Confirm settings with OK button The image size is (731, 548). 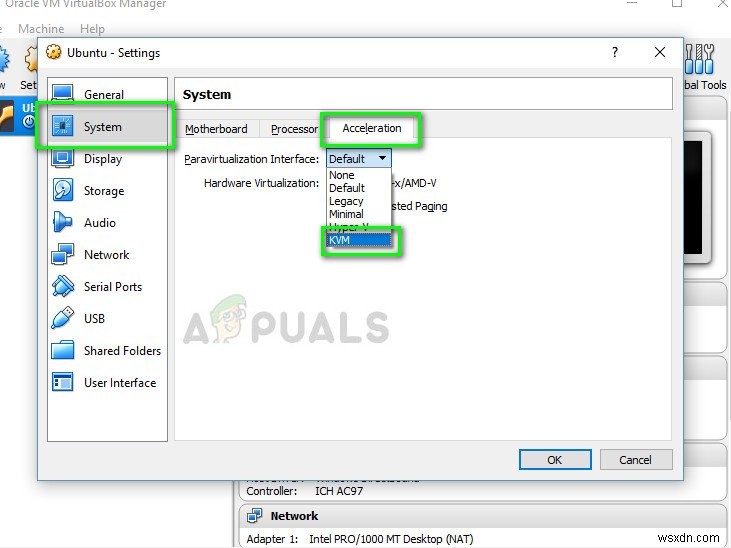[x=555, y=460]
